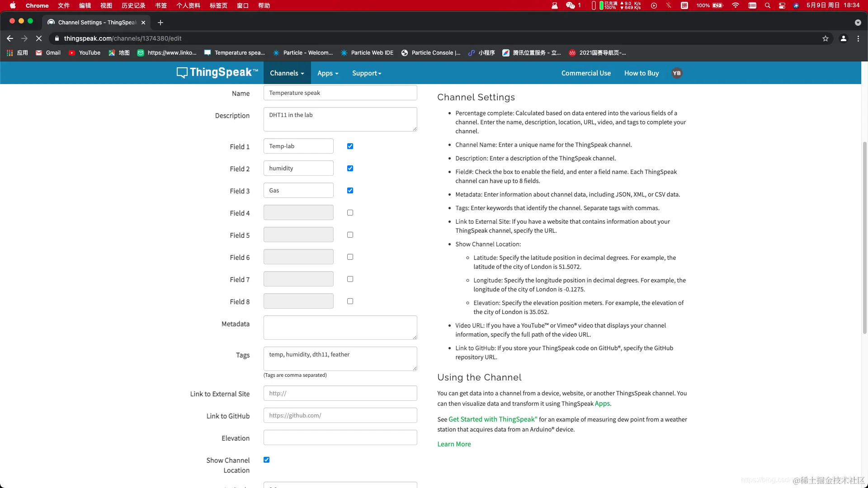Enable the Field 7 checkbox

[350, 279]
